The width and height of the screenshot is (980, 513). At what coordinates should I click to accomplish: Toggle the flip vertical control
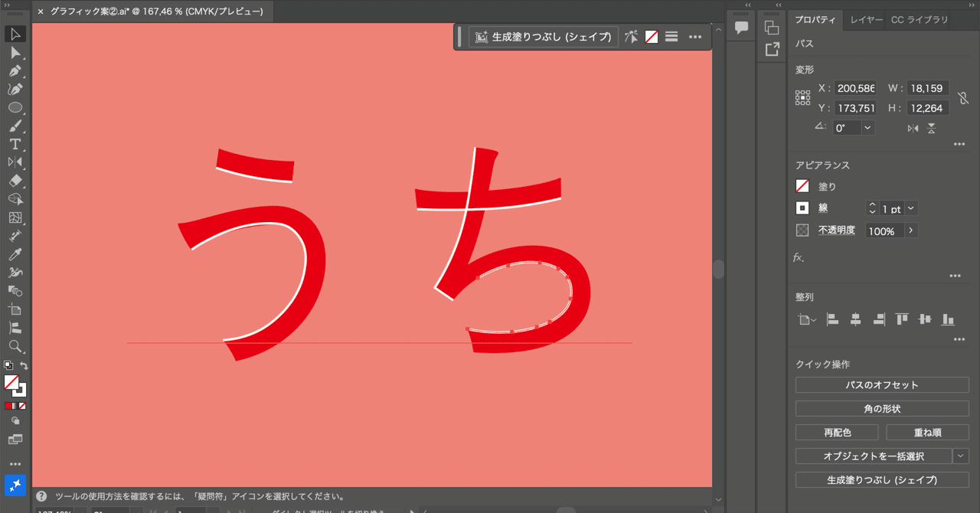(x=931, y=128)
